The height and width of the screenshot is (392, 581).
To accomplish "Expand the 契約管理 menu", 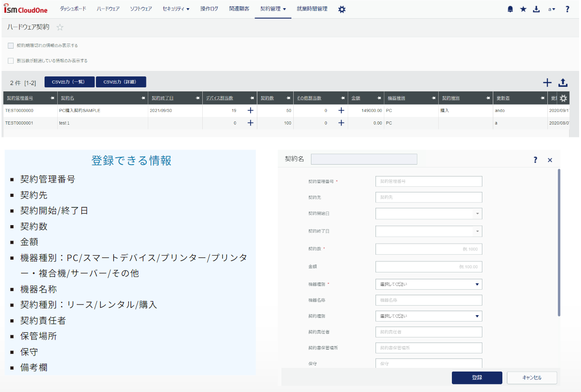I will pyautogui.click(x=273, y=9).
